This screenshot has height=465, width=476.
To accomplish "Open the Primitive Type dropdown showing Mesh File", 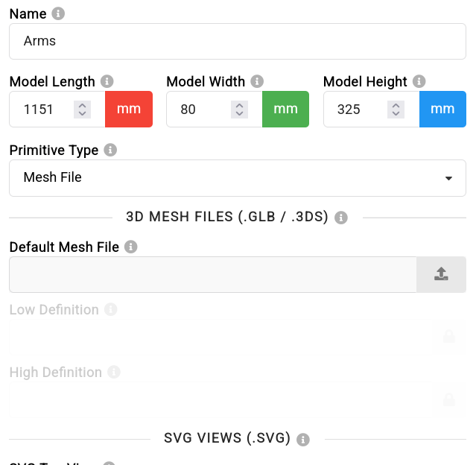I will click(238, 178).
